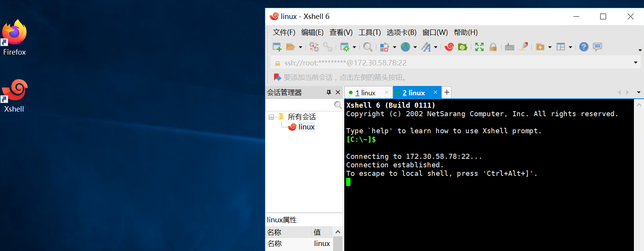Collapse the 所有会话 tree node
The width and height of the screenshot is (644, 251).
click(x=271, y=117)
